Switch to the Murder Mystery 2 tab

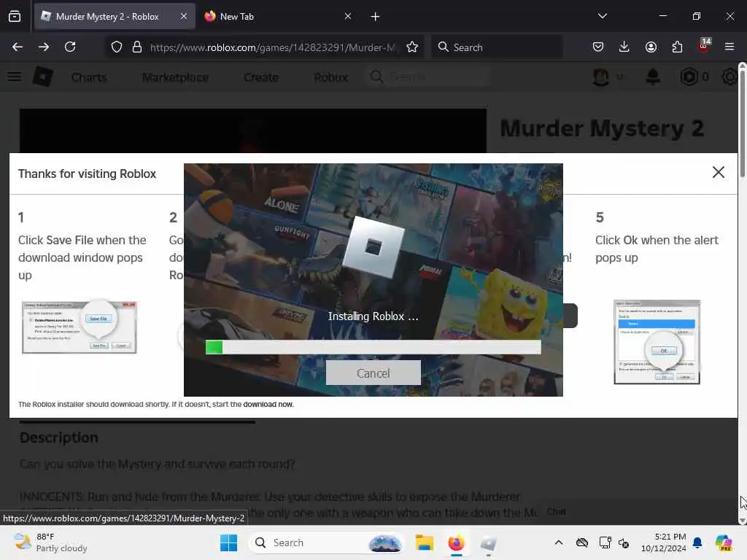tap(115, 17)
